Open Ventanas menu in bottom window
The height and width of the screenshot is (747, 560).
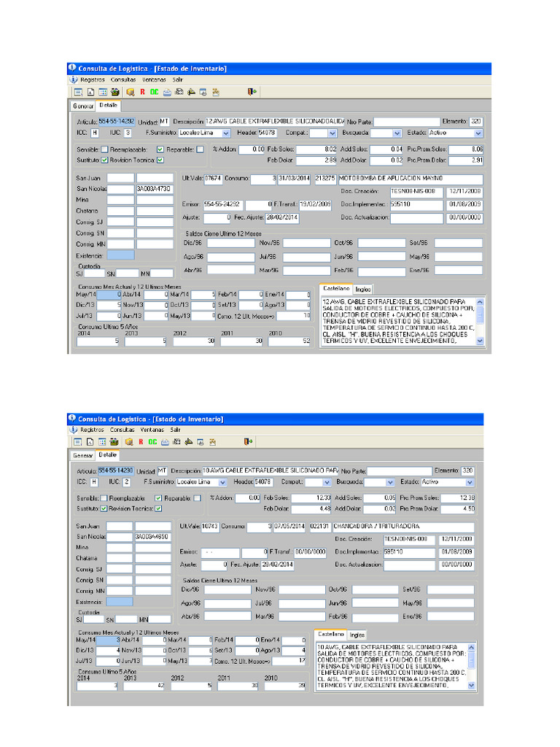(152, 430)
